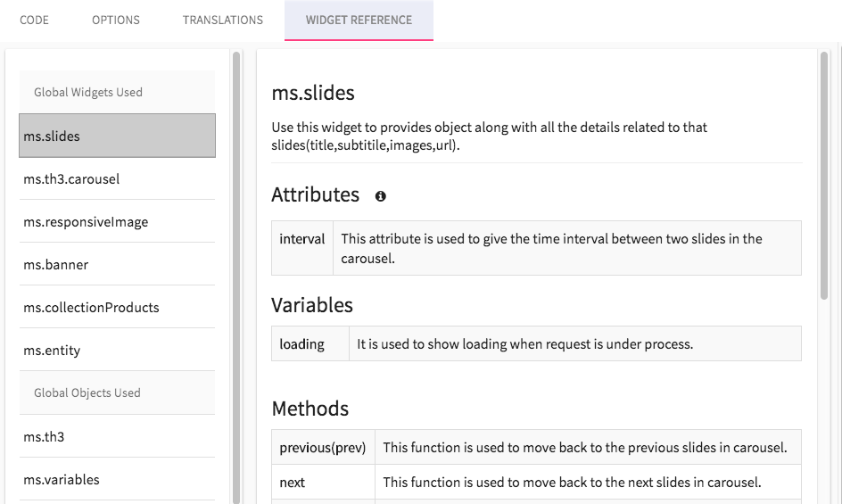Image resolution: width=842 pixels, height=504 pixels.
Task: Switch to the CODE tab
Action: pyautogui.click(x=35, y=20)
